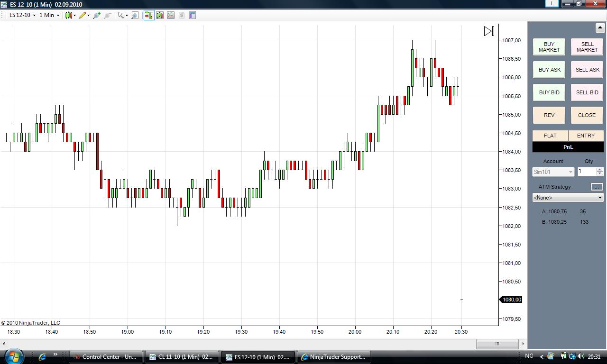Click the zoom in magnifier with plus
The height and width of the screenshot is (364, 607).
pyautogui.click(x=97, y=15)
